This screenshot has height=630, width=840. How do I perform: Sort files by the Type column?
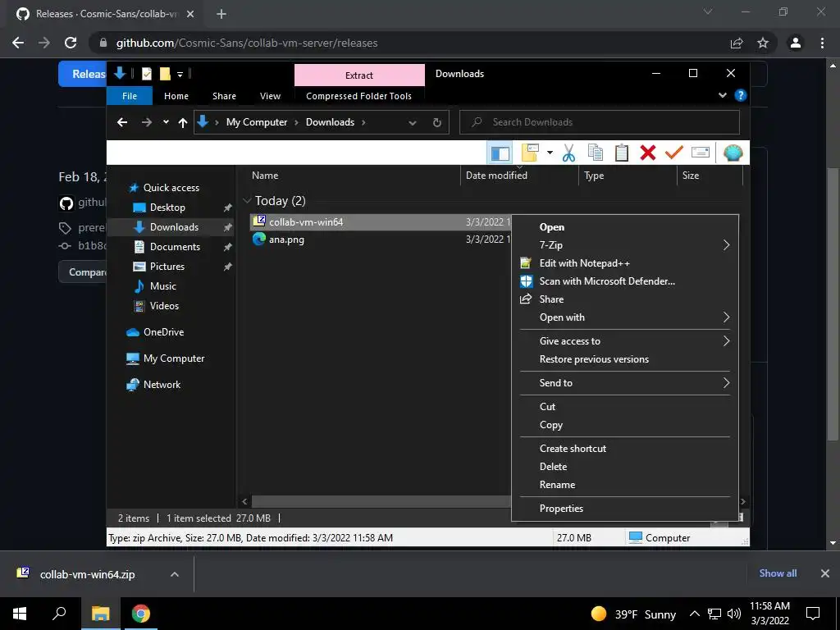coord(594,176)
